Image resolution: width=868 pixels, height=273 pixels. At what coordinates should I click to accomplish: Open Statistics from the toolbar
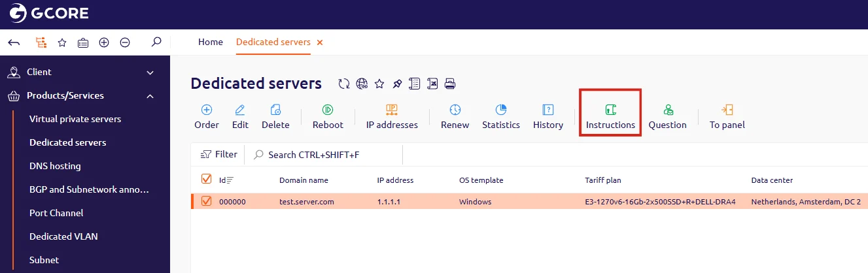coord(501,117)
